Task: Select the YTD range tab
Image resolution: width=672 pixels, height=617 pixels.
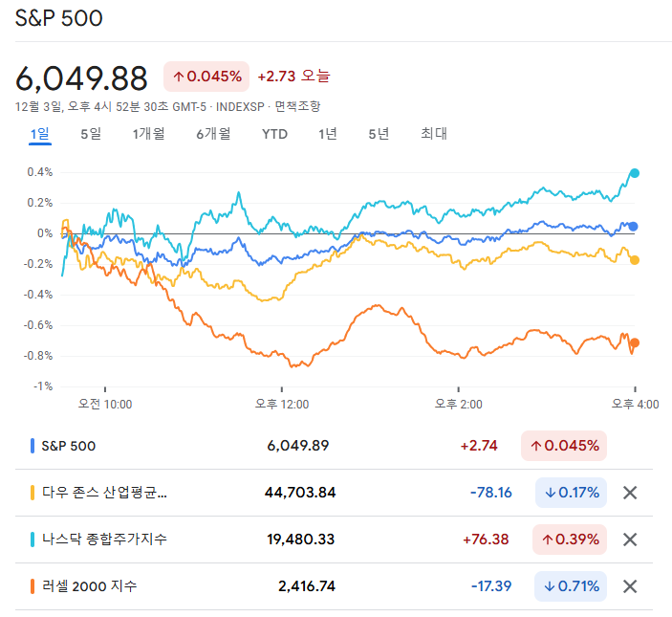Action: [x=274, y=134]
